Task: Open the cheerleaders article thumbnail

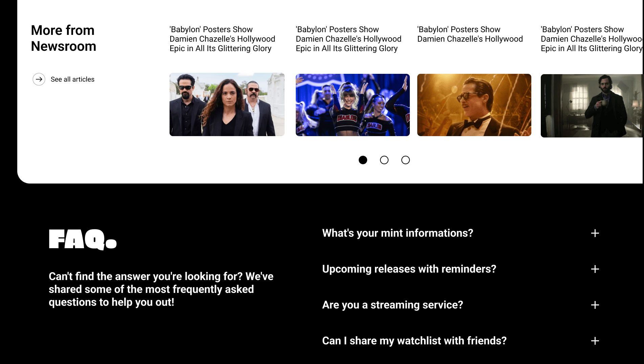Action: pos(353,105)
